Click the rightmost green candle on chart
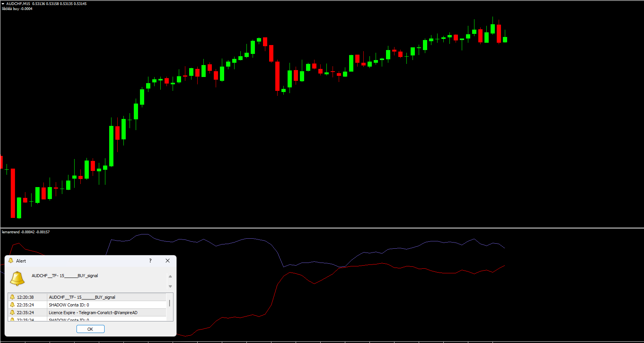The width and height of the screenshot is (644, 343). 505,39
